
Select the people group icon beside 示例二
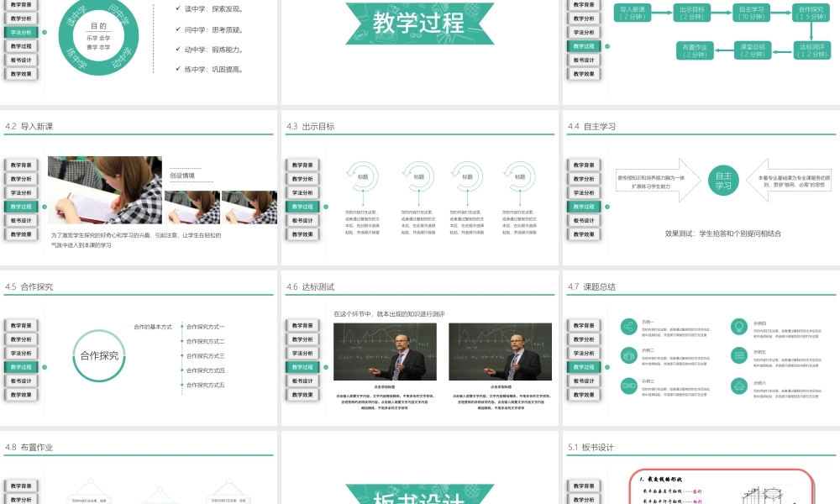click(628, 354)
